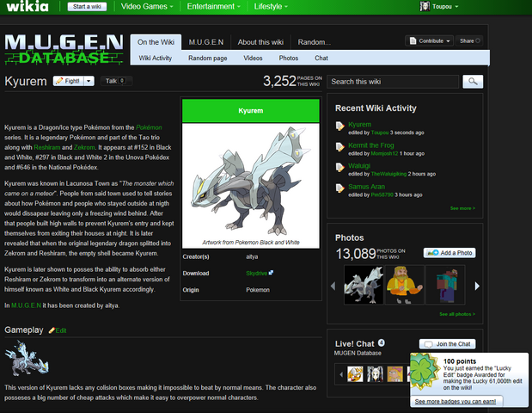This screenshot has height=413, width=532.
Task: Click the search magnifier button
Action: (473, 82)
